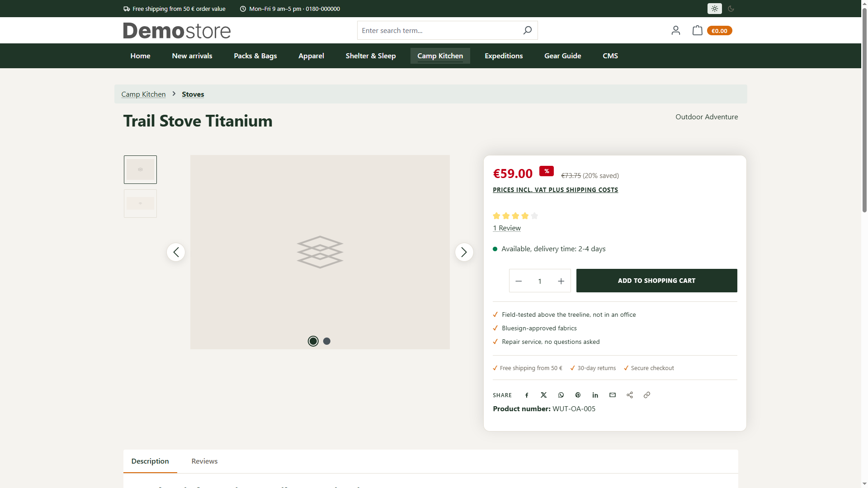Open Expeditions category

pyautogui.click(x=504, y=56)
